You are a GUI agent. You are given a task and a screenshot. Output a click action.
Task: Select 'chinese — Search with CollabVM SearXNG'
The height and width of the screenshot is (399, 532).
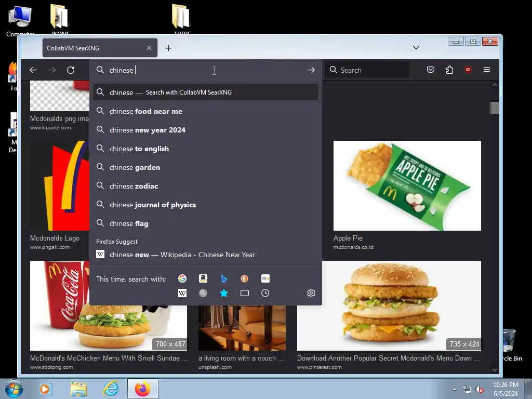click(x=206, y=92)
